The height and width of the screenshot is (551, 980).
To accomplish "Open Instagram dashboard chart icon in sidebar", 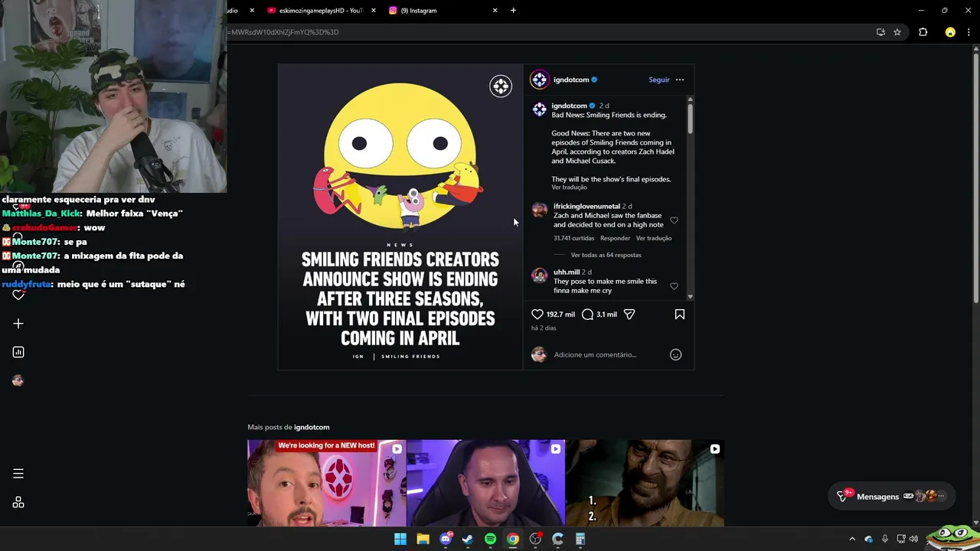I will point(18,352).
